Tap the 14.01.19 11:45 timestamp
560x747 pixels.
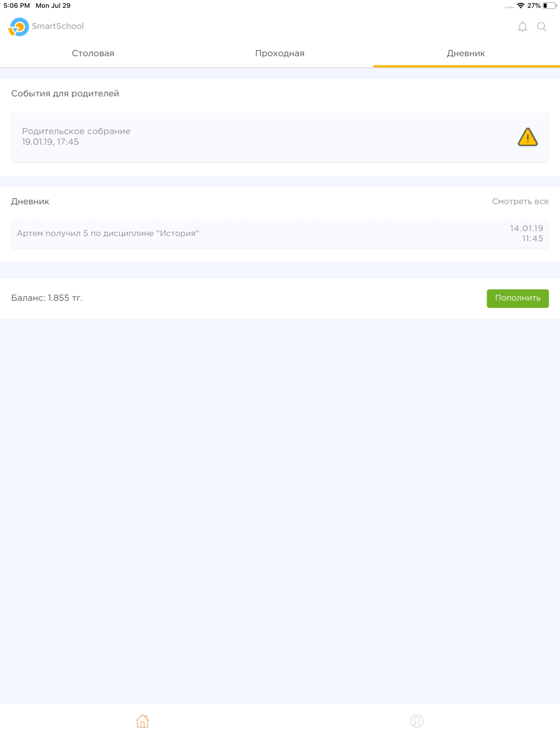pos(526,234)
